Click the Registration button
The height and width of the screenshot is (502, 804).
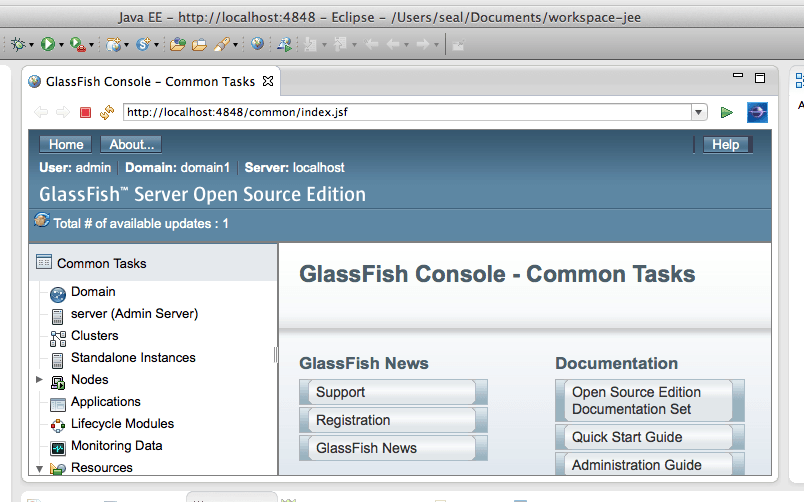click(353, 420)
